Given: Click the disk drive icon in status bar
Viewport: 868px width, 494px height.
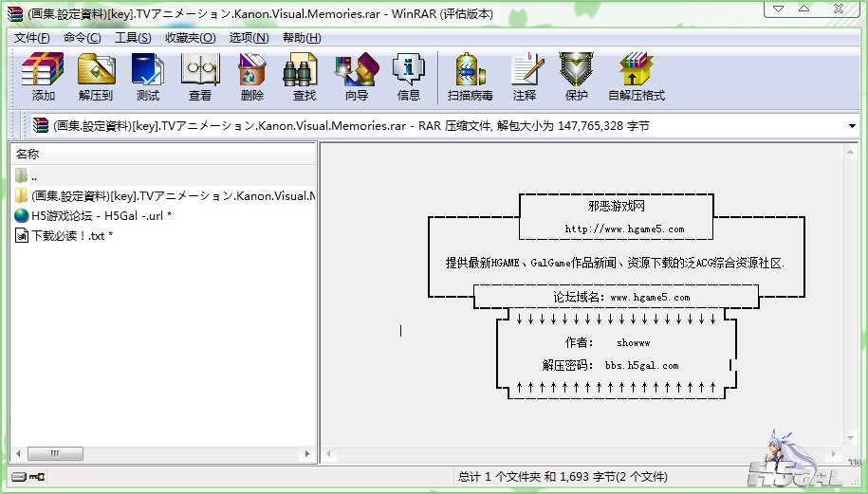Looking at the screenshot, I should click(x=18, y=476).
